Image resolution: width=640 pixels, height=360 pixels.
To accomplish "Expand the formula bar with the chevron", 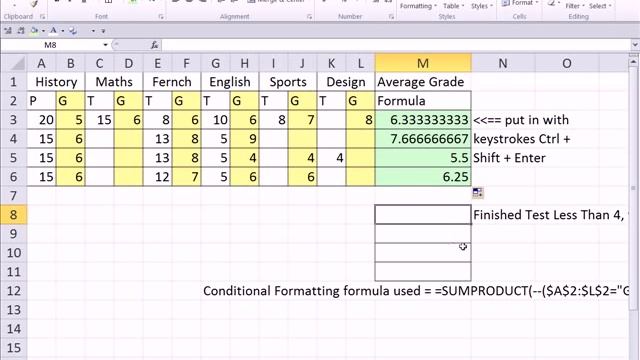I will tap(635, 45).
